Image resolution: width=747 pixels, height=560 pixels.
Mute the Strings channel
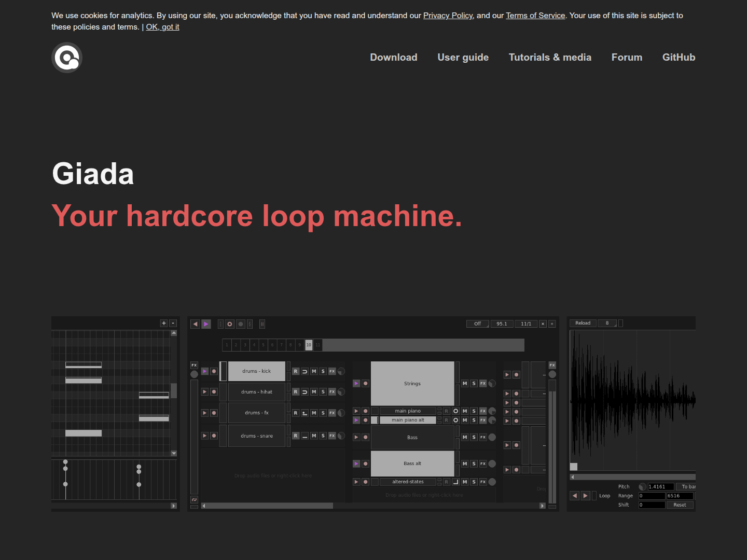pos(465,384)
